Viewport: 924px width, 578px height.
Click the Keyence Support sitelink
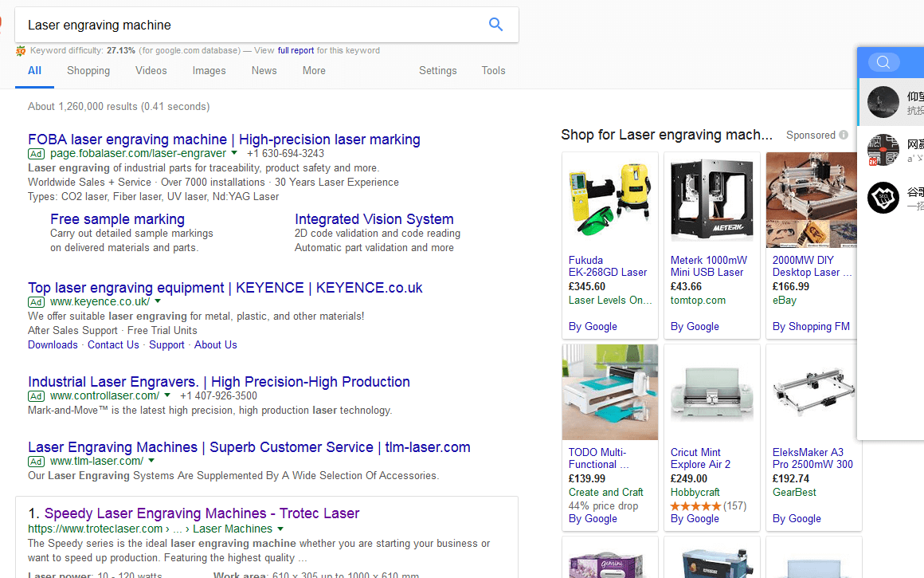(166, 345)
